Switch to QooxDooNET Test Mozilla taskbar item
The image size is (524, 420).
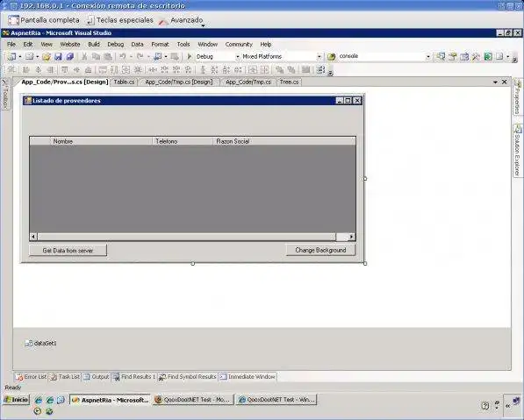pos(193,400)
